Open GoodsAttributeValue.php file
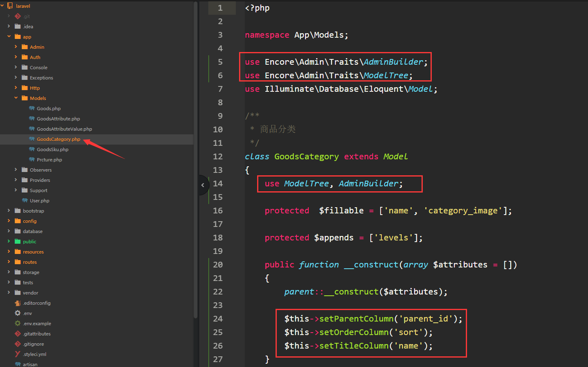Screen dimensions: 588x367 64,129
